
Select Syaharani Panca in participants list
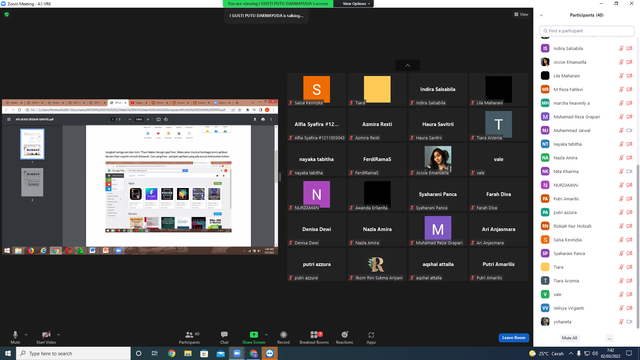(586, 253)
